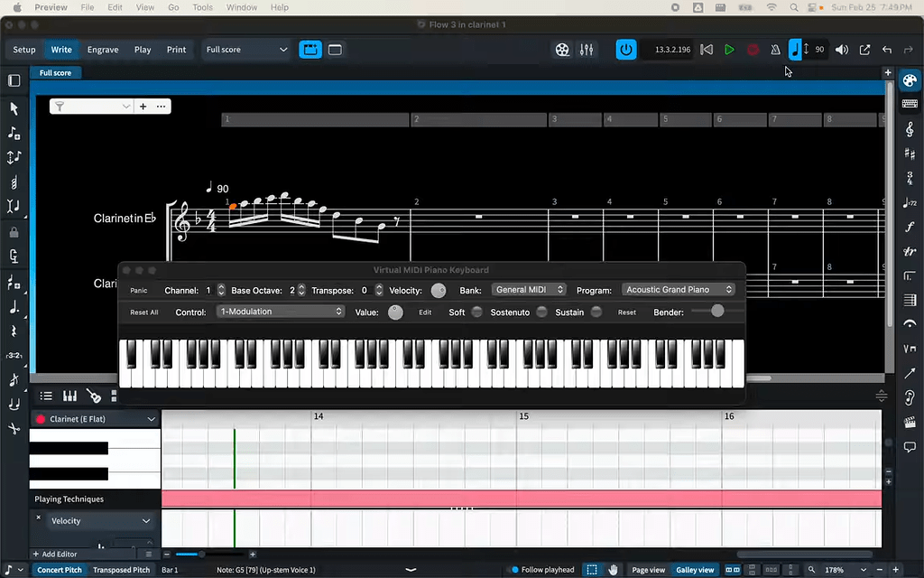
Task: Open the Tools menu in the menu bar
Action: 202,7
